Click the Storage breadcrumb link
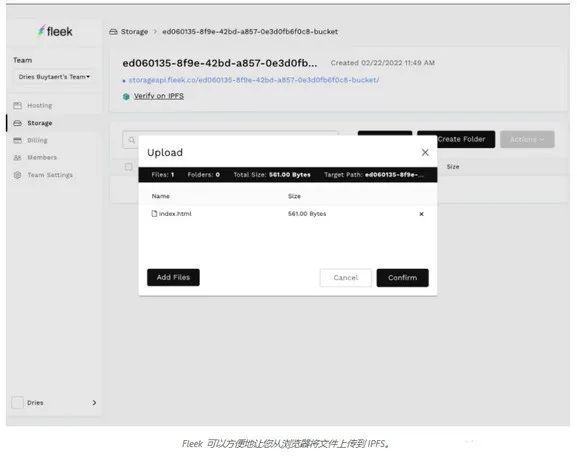Screen dimensions: 577x472 click(x=134, y=32)
